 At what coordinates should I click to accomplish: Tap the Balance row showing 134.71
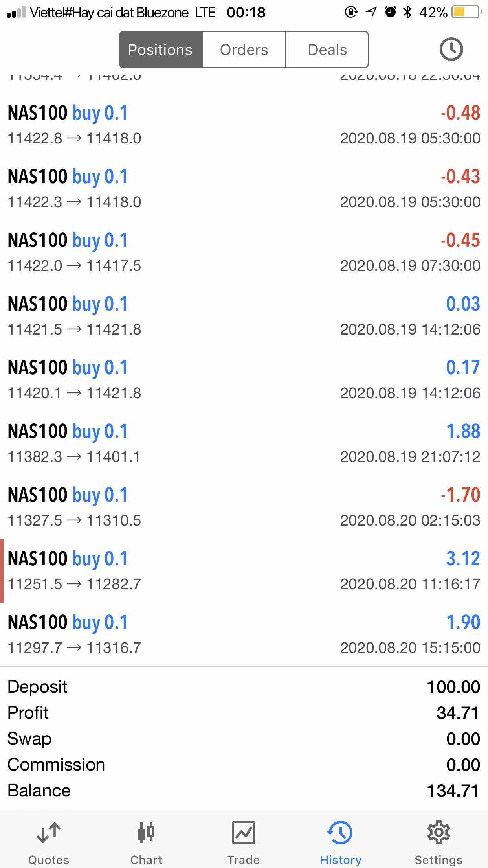coord(244,791)
